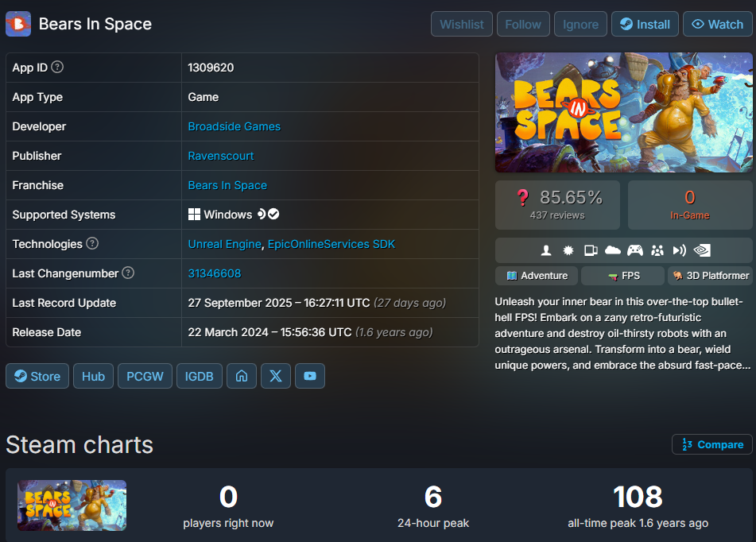Click the 'Game' App Type value
Viewport: 756px width, 542px height.
coord(203,97)
